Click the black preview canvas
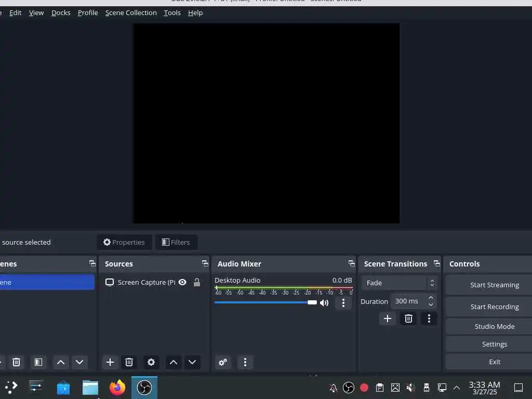 266,123
